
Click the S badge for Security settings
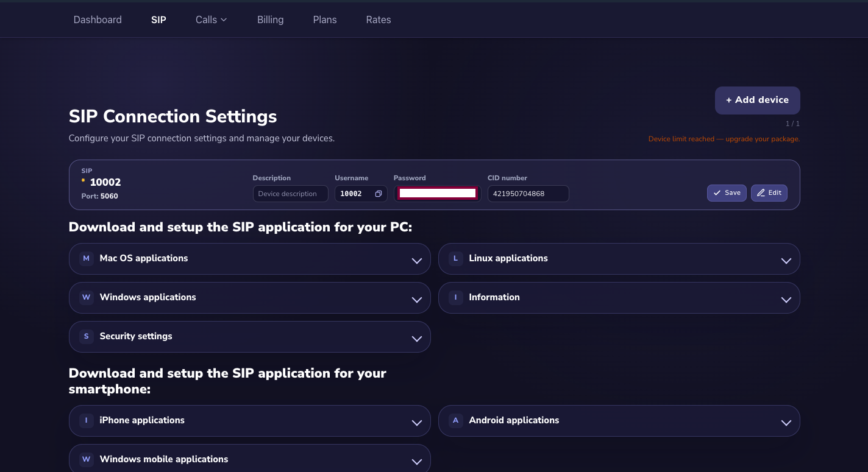(x=87, y=337)
